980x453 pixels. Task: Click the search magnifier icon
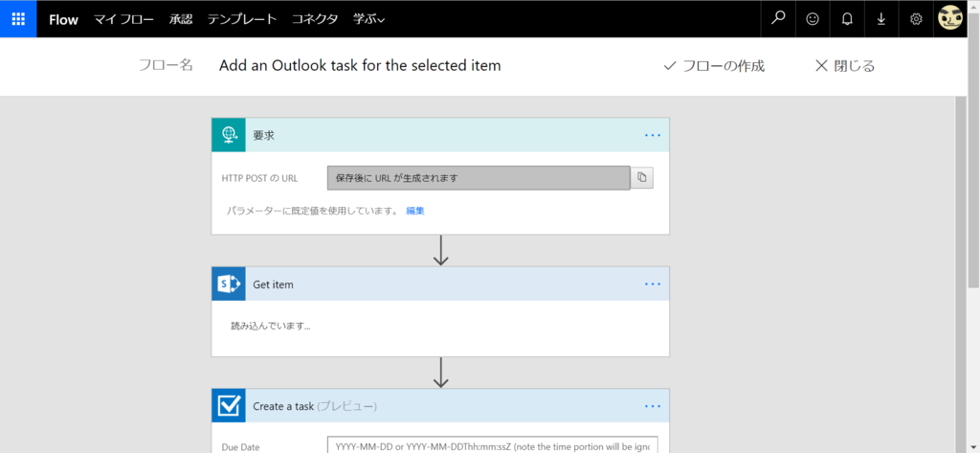[777, 19]
